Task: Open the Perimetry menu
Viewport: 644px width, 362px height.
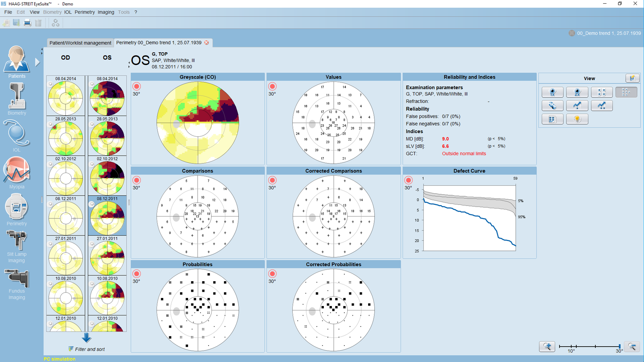Action: [x=85, y=12]
